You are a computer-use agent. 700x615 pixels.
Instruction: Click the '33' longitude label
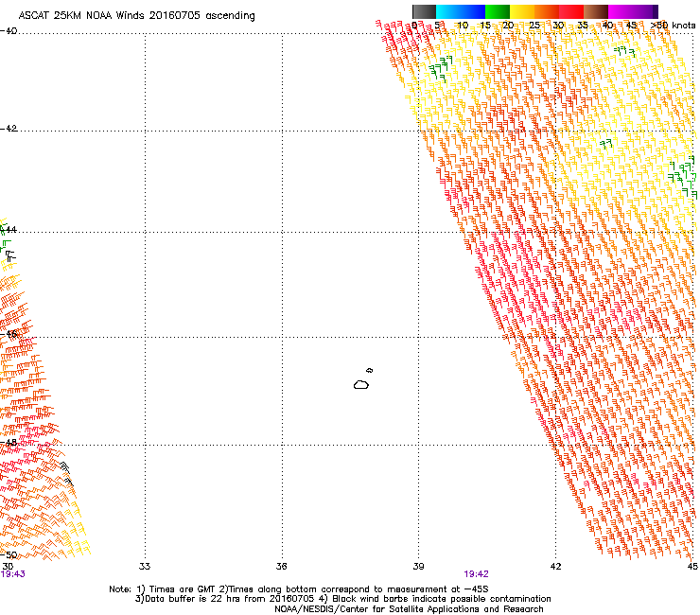(x=145, y=567)
